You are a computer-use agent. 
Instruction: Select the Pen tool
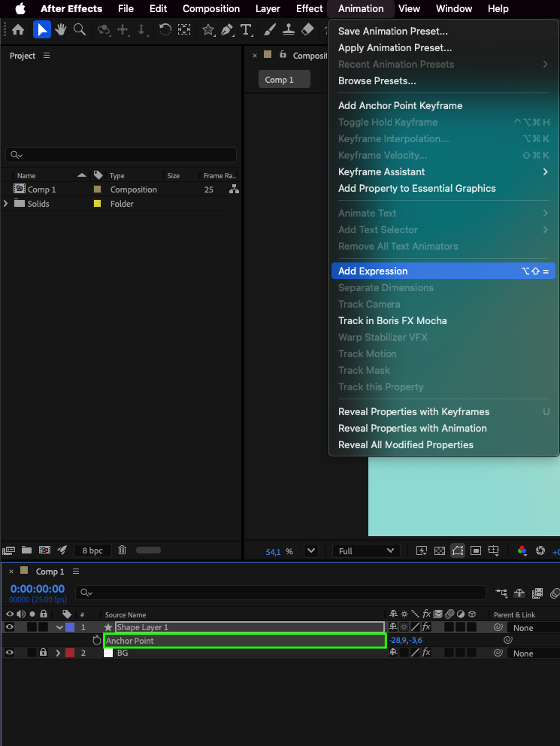click(x=227, y=30)
